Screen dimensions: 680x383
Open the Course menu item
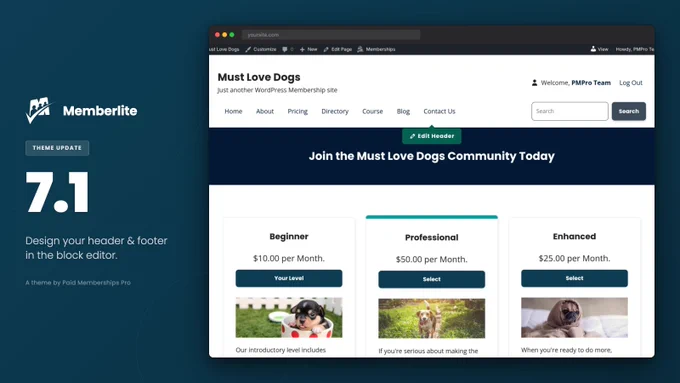(373, 111)
